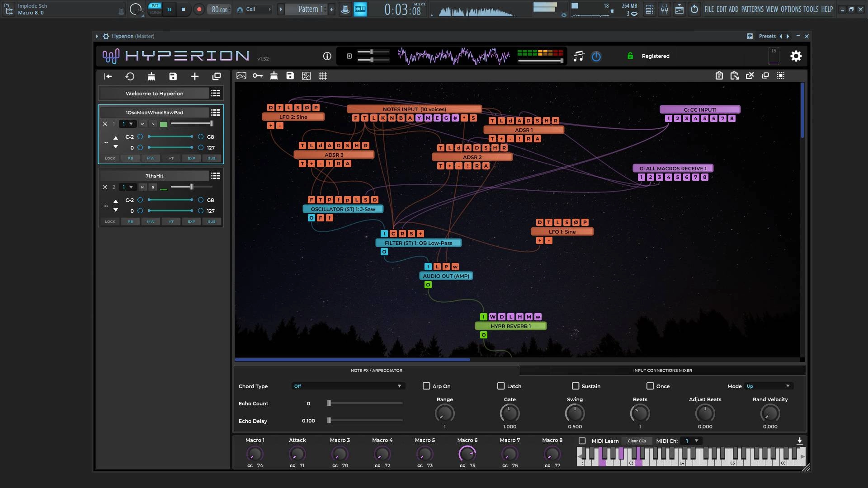Open channel dropdown of 1OscModWheelSawPad layer
868x488 pixels.
coord(127,124)
